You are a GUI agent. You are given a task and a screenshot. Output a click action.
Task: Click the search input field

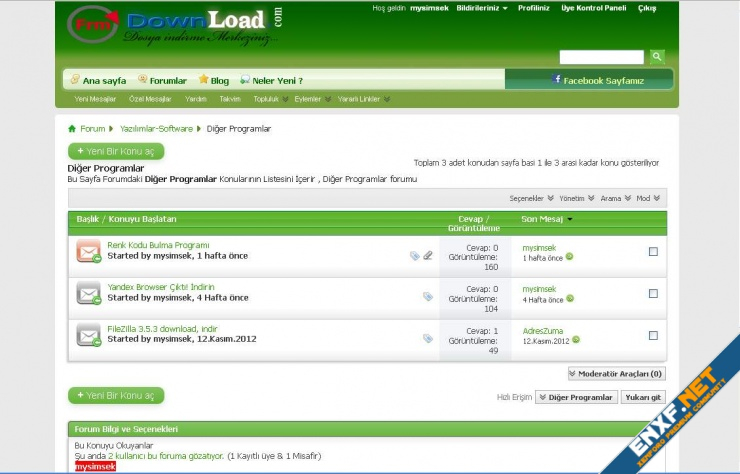(601, 57)
